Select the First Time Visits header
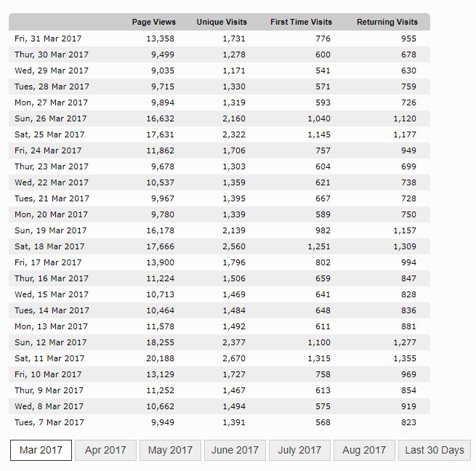The width and height of the screenshot is (476, 471). click(x=301, y=22)
